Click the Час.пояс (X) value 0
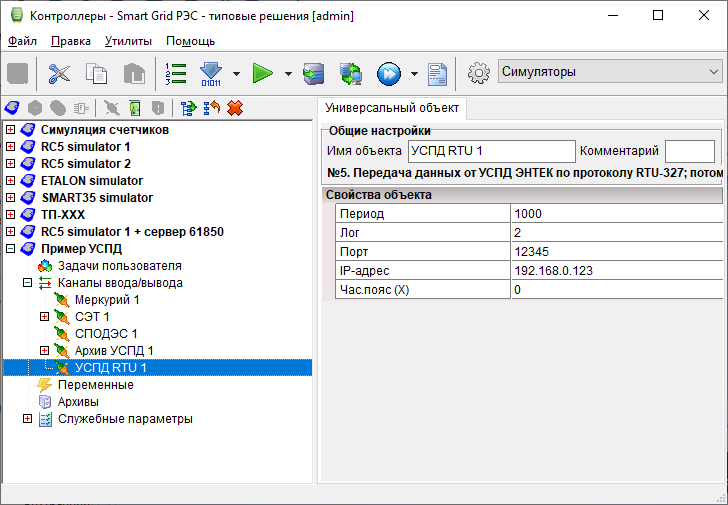This screenshot has height=505, width=728. point(617,290)
